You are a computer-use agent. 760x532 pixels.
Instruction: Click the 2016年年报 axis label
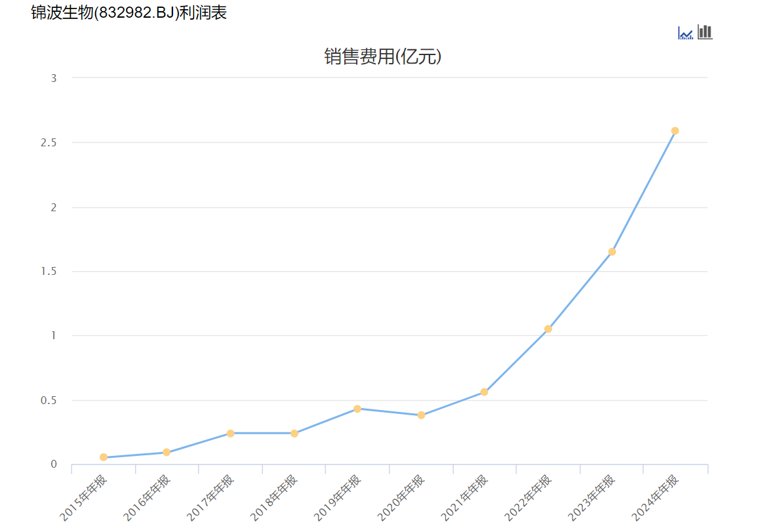[x=146, y=499]
